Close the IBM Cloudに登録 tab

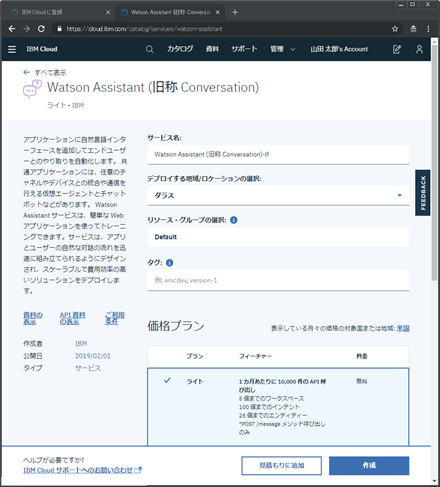[x=108, y=12]
